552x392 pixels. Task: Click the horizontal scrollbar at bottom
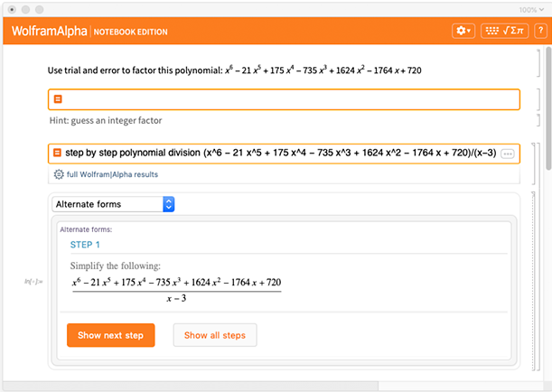click(191, 386)
